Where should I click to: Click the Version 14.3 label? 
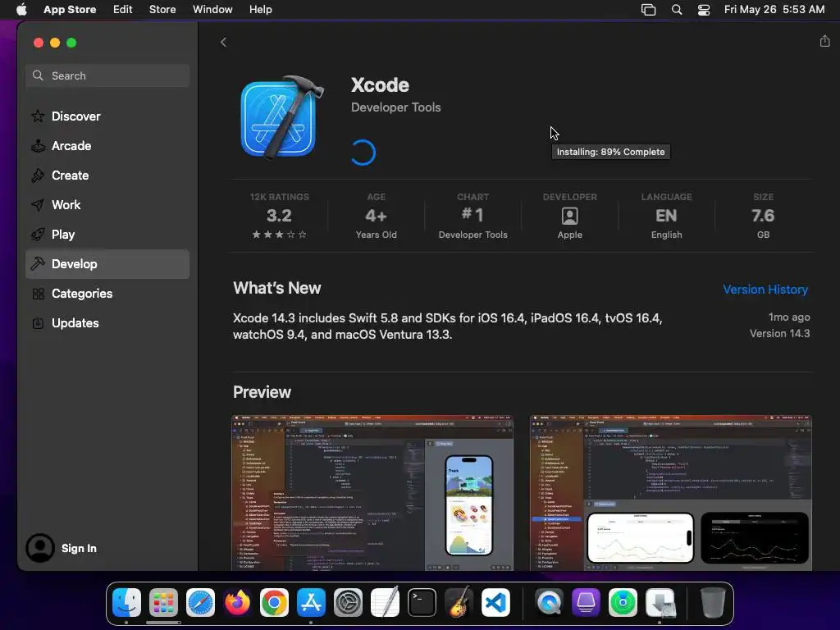(x=779, y=333)
